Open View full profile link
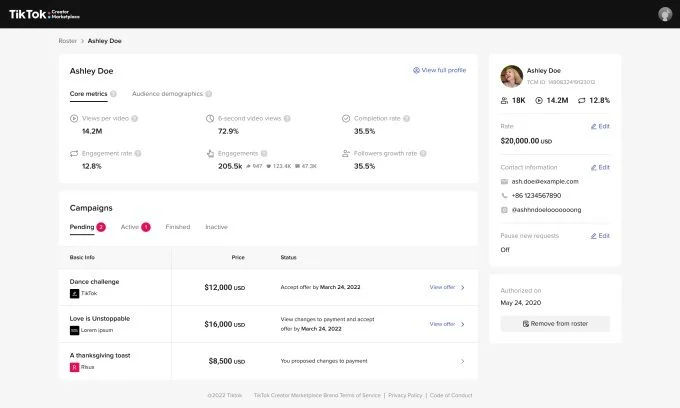This screenshot has height=408, width=680. click(x=439, y=70)
